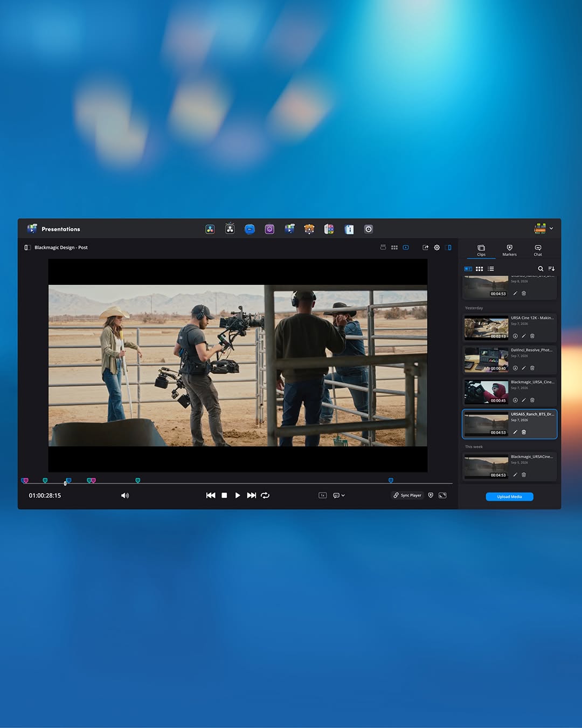The width and height of the screenshot is (582, 728).
Task: Delete the selected URSA65_Ranch_BTS clip
Action: click(x=524, y=432)
